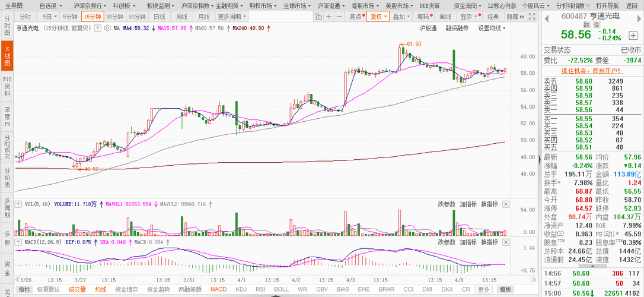The height and width of the screenshot is (297, 644).
Task: Click 换指标 in MACD panel
Action: [489, 242]
